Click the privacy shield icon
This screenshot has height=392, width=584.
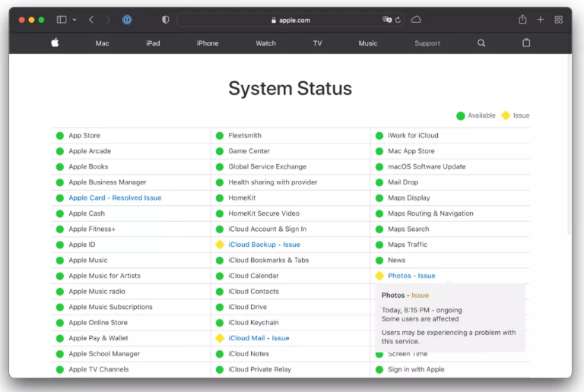click(166, 20)
